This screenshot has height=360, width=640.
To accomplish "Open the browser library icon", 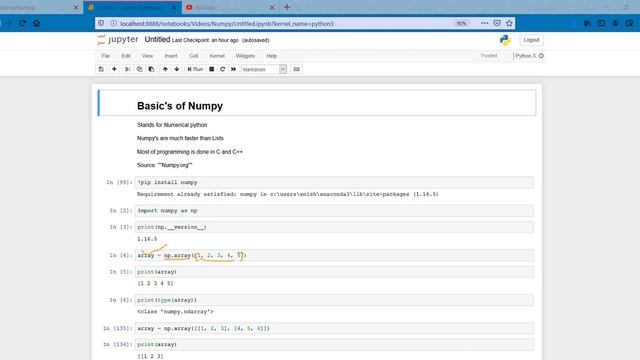I will 587,23.
